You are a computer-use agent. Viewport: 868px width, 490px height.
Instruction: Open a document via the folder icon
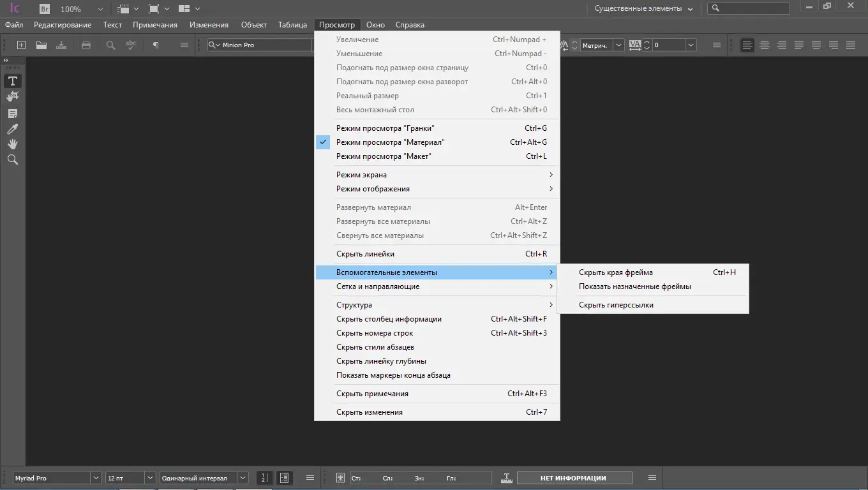pos(40,45)
